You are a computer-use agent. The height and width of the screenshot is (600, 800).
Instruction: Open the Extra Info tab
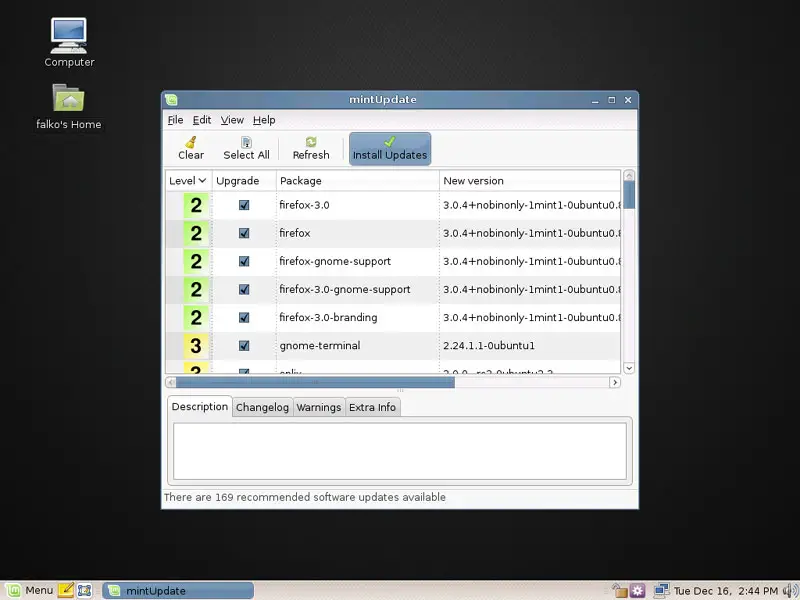point(372,407)
